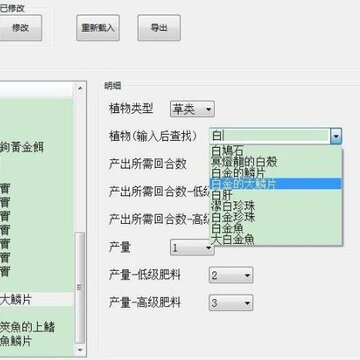Click the plant search combo box field
This screenshot has height=360, width=360.
coord(269,136)
